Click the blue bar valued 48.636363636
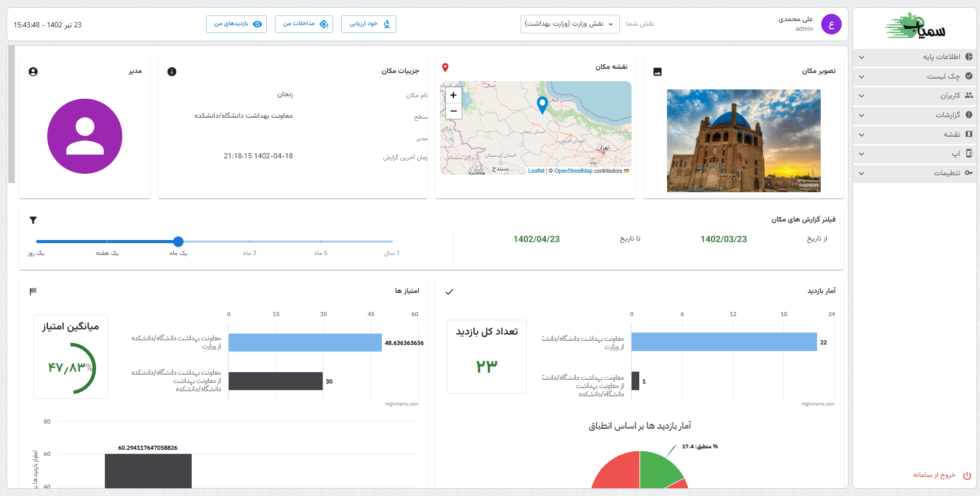 tap(305, 342)
